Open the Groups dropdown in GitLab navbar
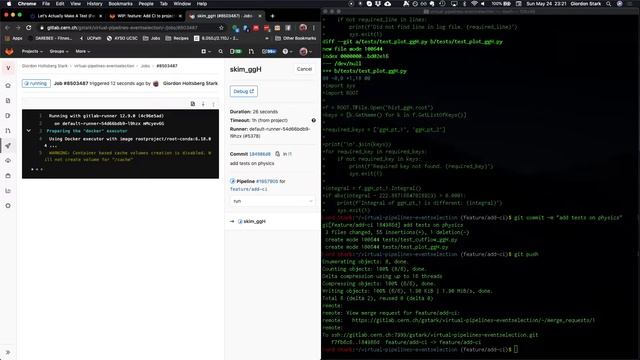Screen dimensions: 640x360 [x=59, y=51]
